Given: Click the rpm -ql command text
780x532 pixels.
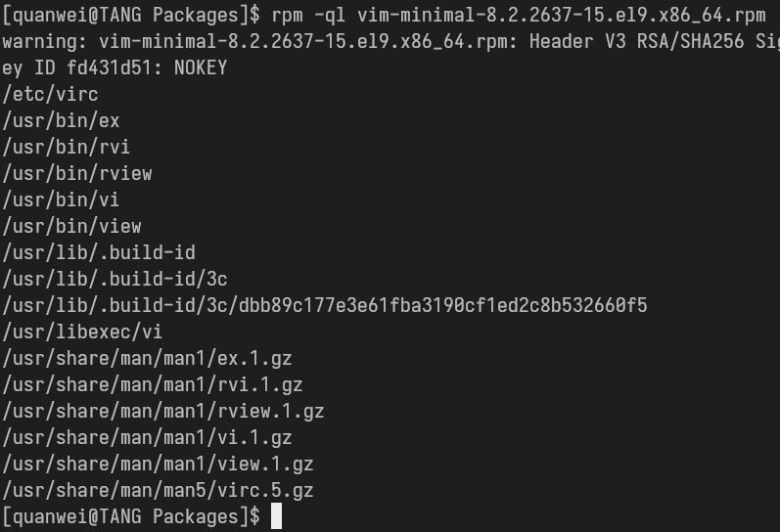Looking at the screenshot, I should pos(308,15).
